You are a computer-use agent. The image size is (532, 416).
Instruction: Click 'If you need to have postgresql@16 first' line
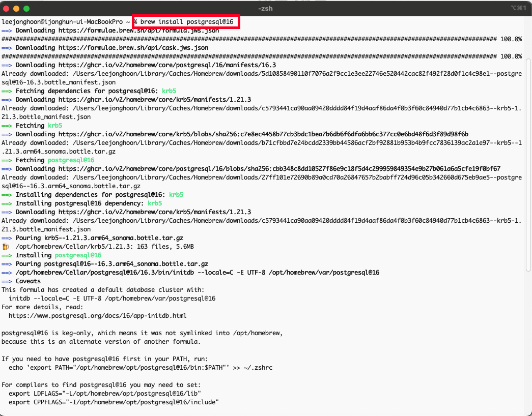click(x=105, y=359)
